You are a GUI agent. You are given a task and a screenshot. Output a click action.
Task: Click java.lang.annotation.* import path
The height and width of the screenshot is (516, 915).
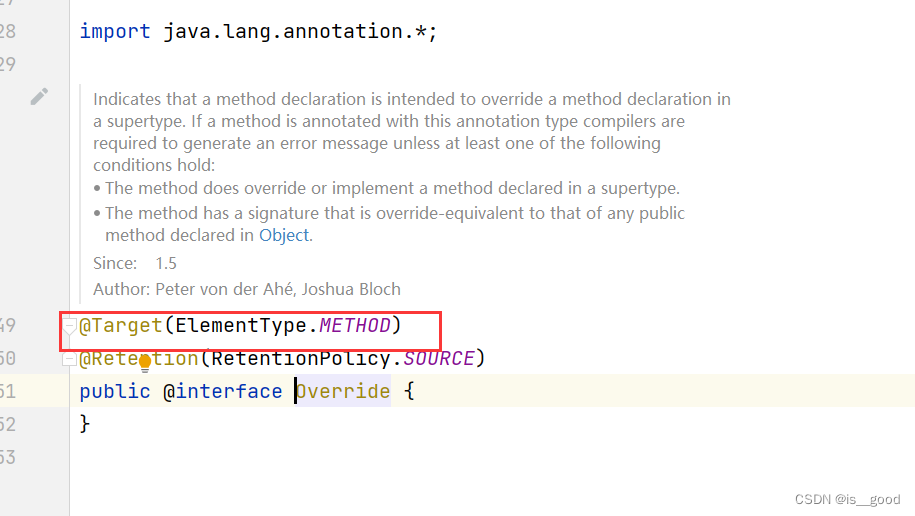(294, 32)
